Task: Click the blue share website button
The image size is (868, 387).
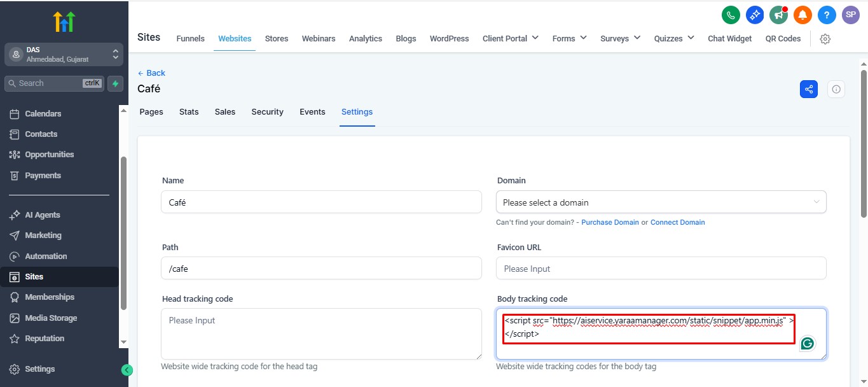Action: [809, 89]
